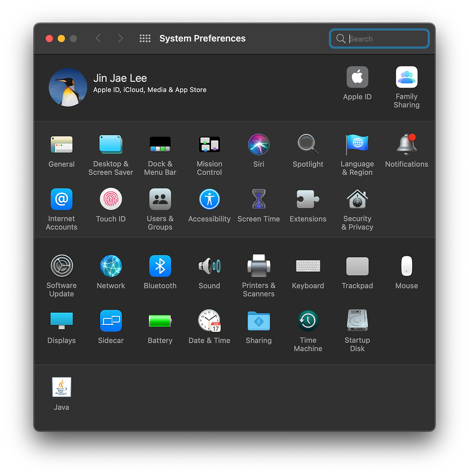This screenshot has width=469, height=476.
Task: Click the name "Jin Jae Lee"
Action: pyautogui.click(x=120, y=78)
